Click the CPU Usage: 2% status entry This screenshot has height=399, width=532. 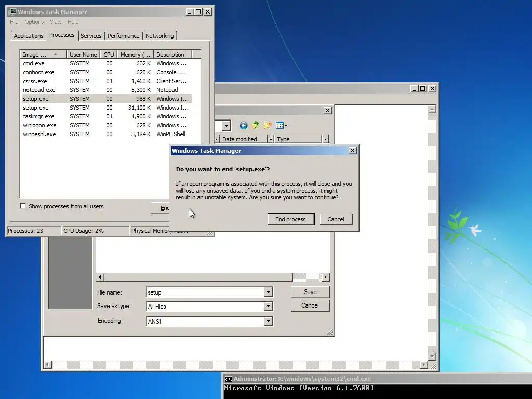tap(96, 231)
